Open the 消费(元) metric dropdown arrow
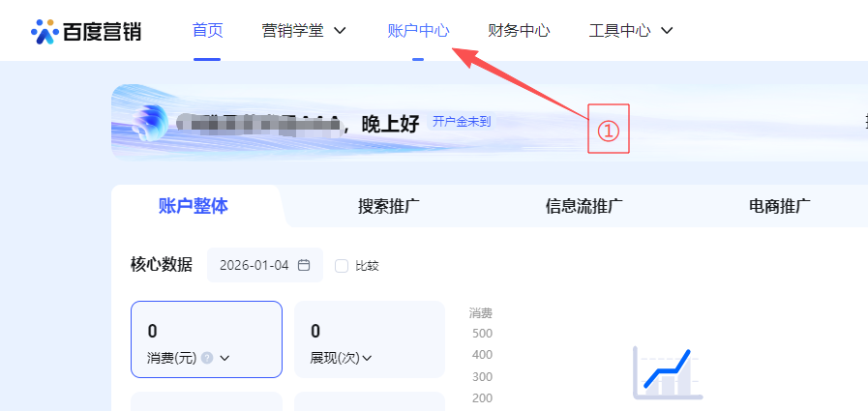Screen dimensions: 868x411 [x=224, y=358]
